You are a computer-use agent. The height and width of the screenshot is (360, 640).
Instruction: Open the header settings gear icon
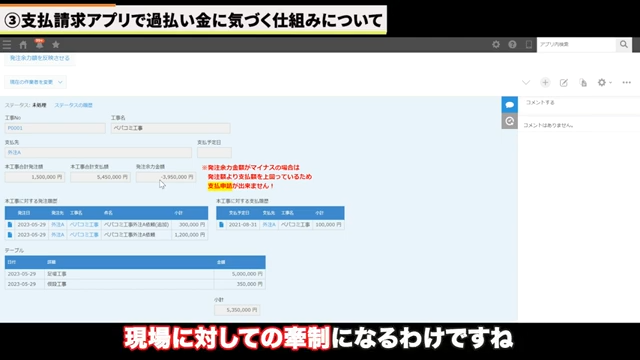[x=496, y=44]
